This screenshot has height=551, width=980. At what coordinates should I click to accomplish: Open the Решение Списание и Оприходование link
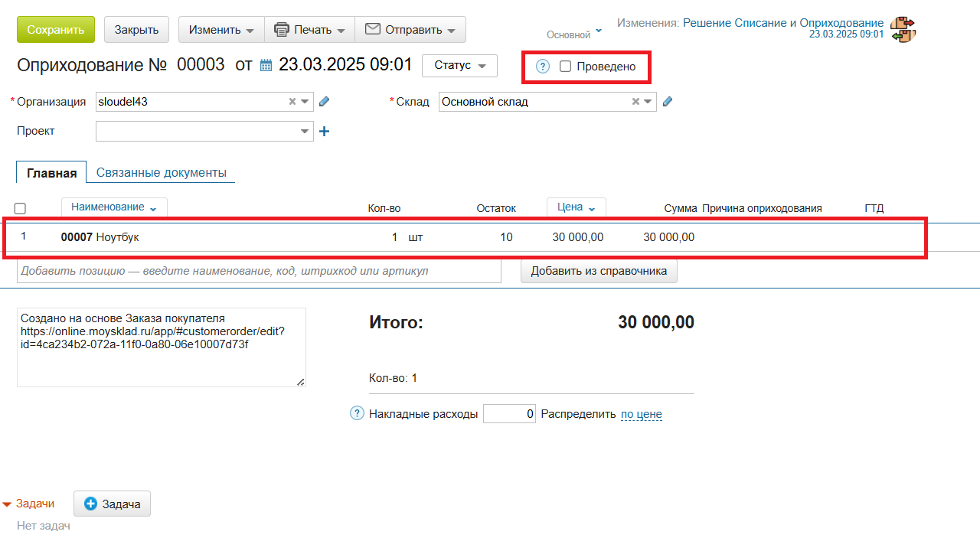782,23
